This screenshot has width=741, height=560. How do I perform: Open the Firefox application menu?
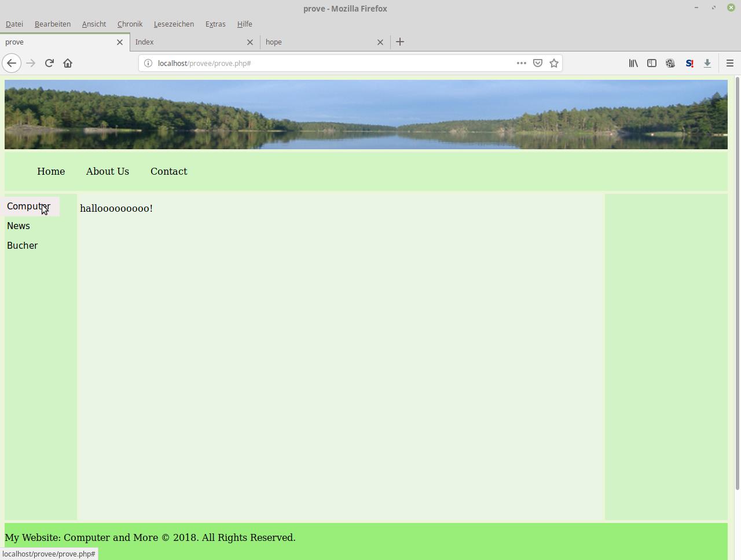click(729, 63)
